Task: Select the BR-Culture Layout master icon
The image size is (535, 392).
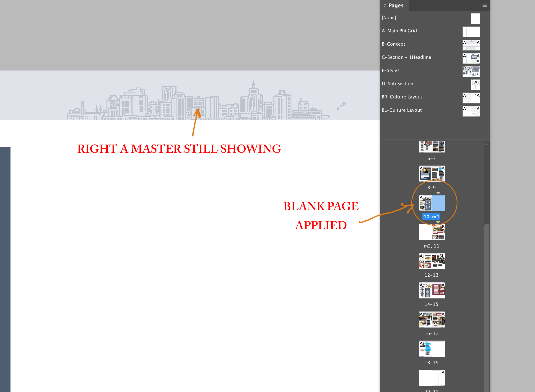Action: pos(471,98)
